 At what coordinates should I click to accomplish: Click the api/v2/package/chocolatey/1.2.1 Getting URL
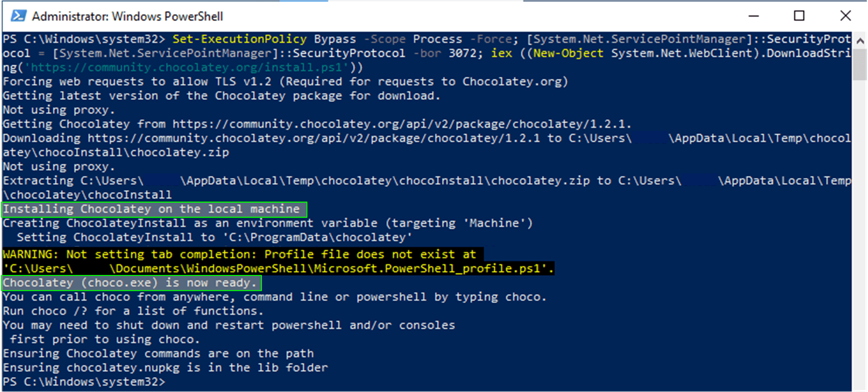(401, 124)
